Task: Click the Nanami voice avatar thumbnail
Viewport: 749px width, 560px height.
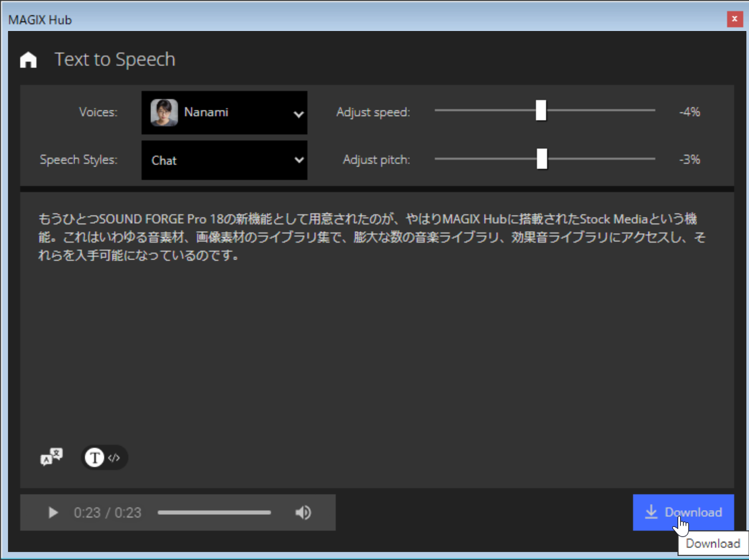Action: [164, 113]
